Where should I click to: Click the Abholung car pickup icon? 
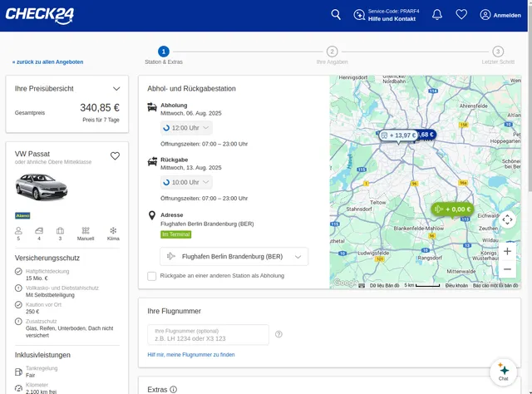point(152,107)
